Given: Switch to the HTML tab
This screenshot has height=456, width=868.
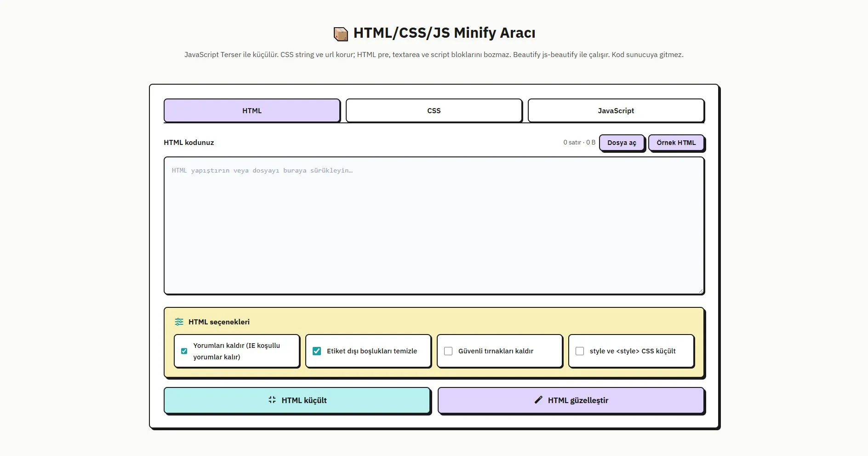Looking at the screenshot, I should tap(252, 110).
